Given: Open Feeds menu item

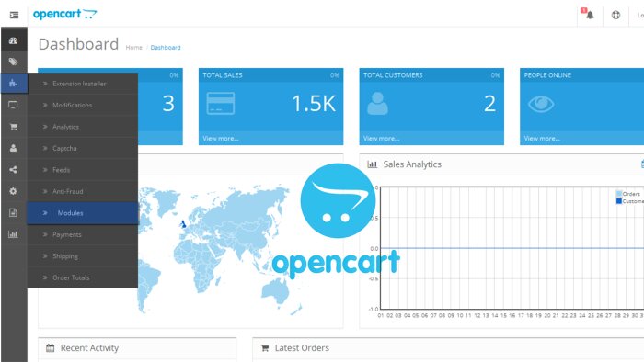Looking at the screenshot, I should click(83, 170).
